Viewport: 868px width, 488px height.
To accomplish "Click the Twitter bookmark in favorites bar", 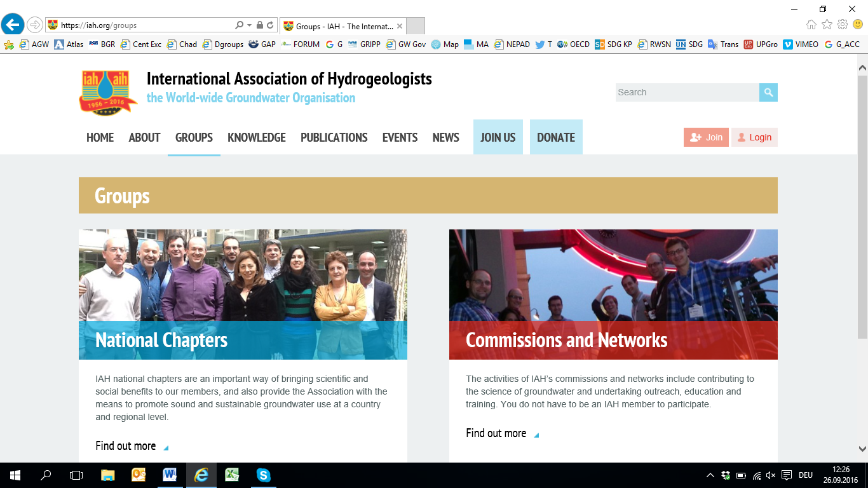I will tap(543, 44).
